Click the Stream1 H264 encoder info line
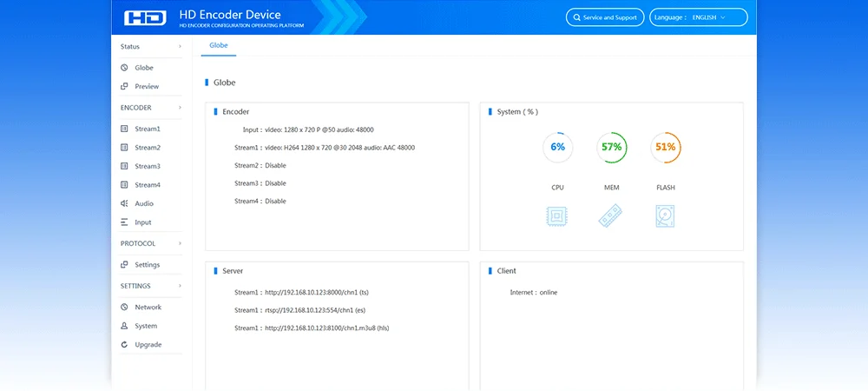868x391 pixels. click(325, 148)
